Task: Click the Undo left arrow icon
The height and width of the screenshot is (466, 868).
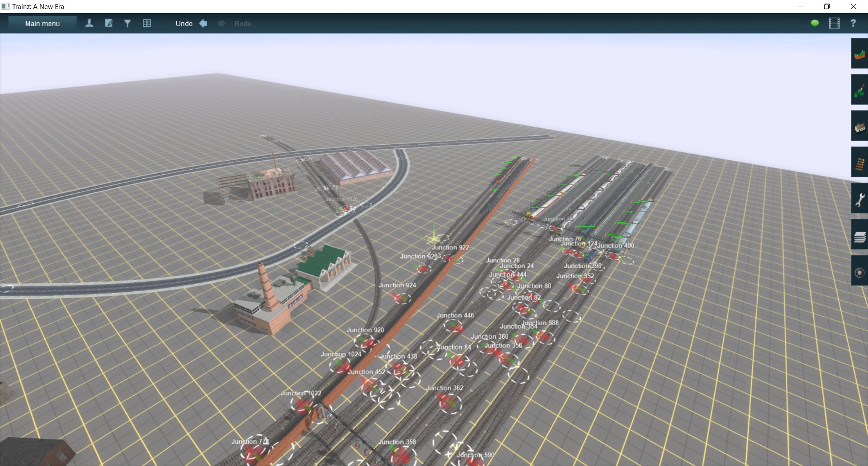Action: (x=203, y=24)
